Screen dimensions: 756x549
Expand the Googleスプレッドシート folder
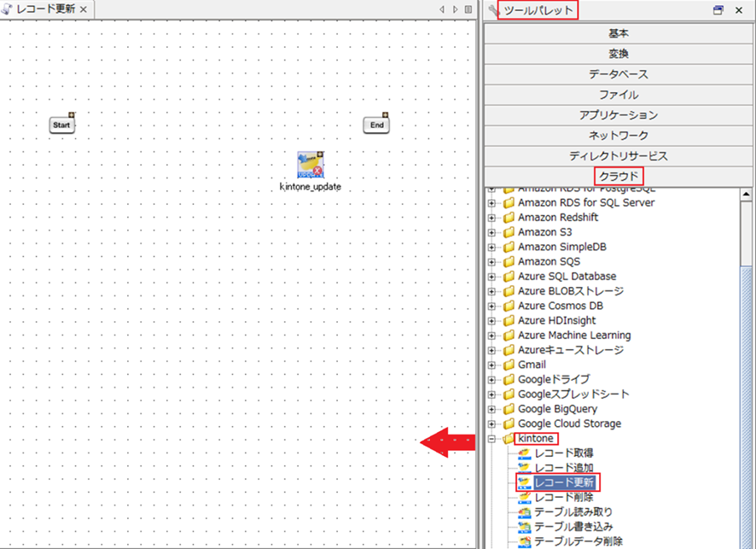click(x=491, y=394)
